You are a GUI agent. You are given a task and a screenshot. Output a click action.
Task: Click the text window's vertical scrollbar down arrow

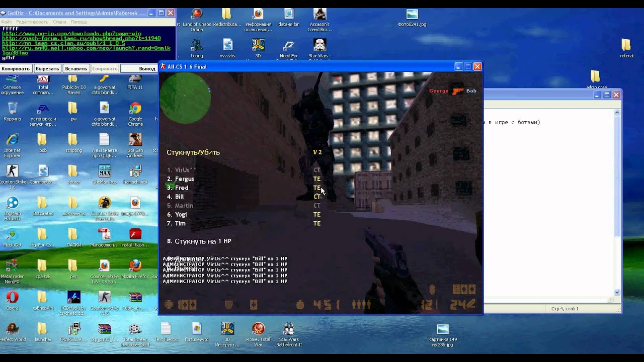coord(617,292)
